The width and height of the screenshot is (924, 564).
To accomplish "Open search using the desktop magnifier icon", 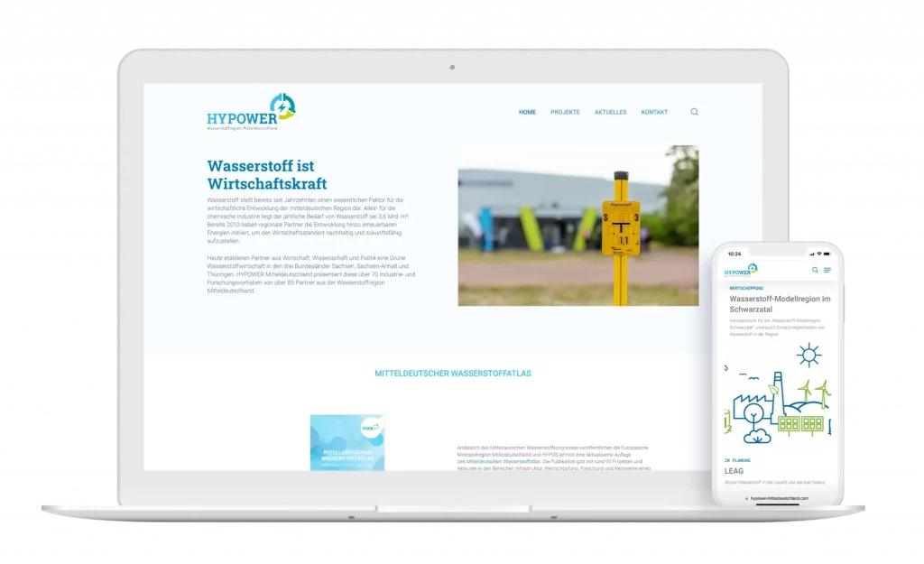I will coord(694,112).
